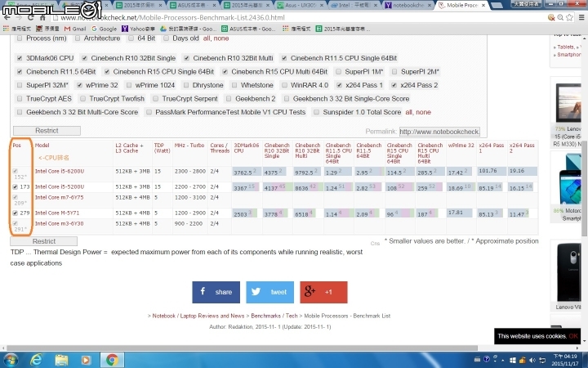Click the Google +1 button

tap(323, 292)
